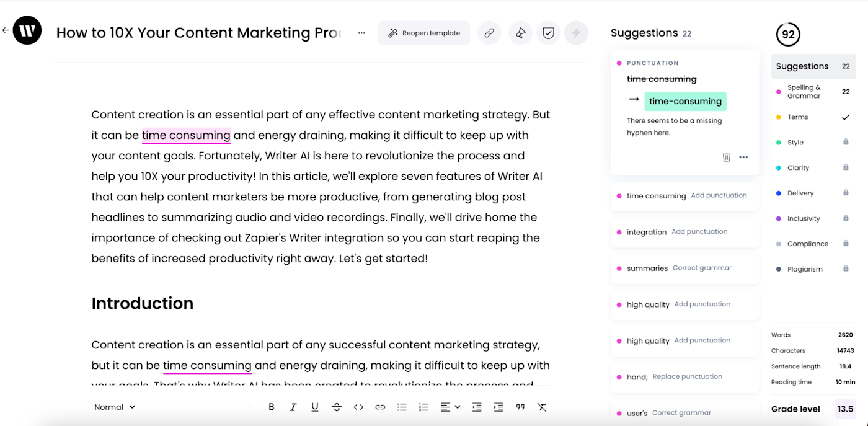The height and width of the screenshot is (426, 868).
Task: Open the Normal paragraph style dropdown
Action: coord(115,407)
